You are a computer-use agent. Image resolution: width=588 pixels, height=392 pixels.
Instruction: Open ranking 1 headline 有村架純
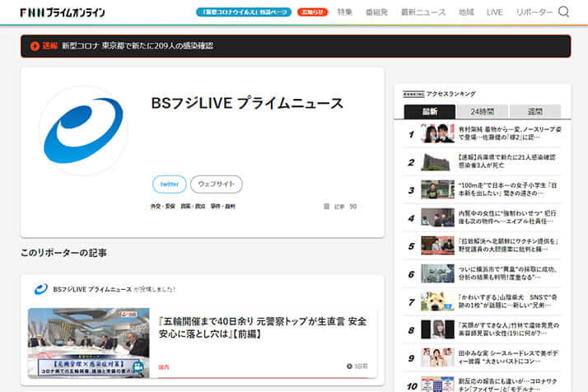click(510, 133)
